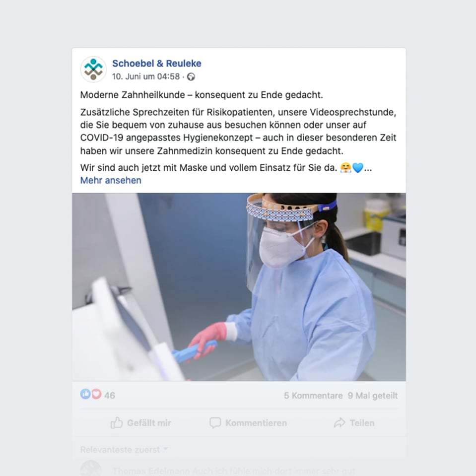Click the public globe privacy icon
This screenshot has width=476, height=476.
coord(191,77)
